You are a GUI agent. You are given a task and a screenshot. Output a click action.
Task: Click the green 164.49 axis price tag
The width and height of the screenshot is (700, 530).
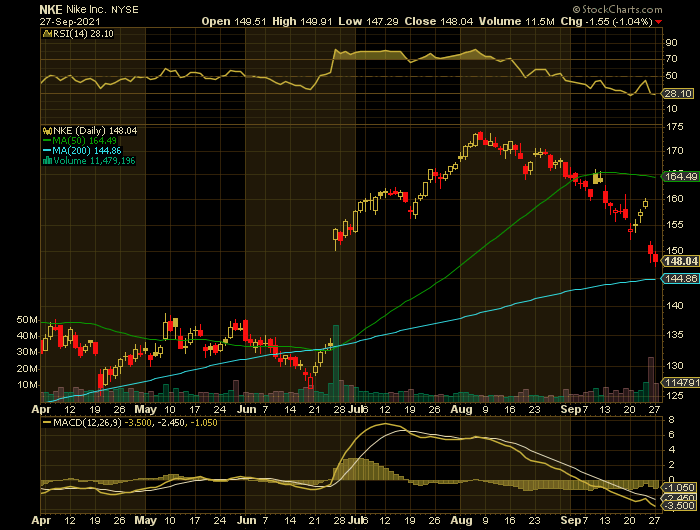click(x=679, y=176)
